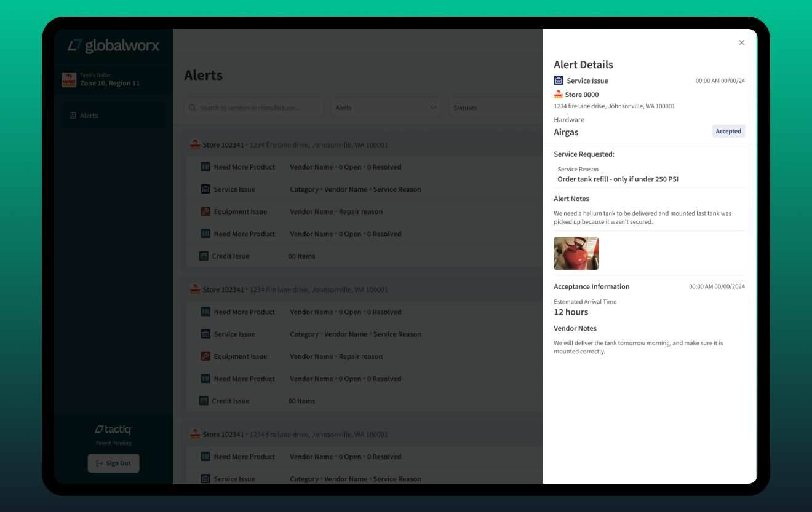Click the store address in Alert Details
The width and height of the screenshot is (812, 512).
point(614,106)
